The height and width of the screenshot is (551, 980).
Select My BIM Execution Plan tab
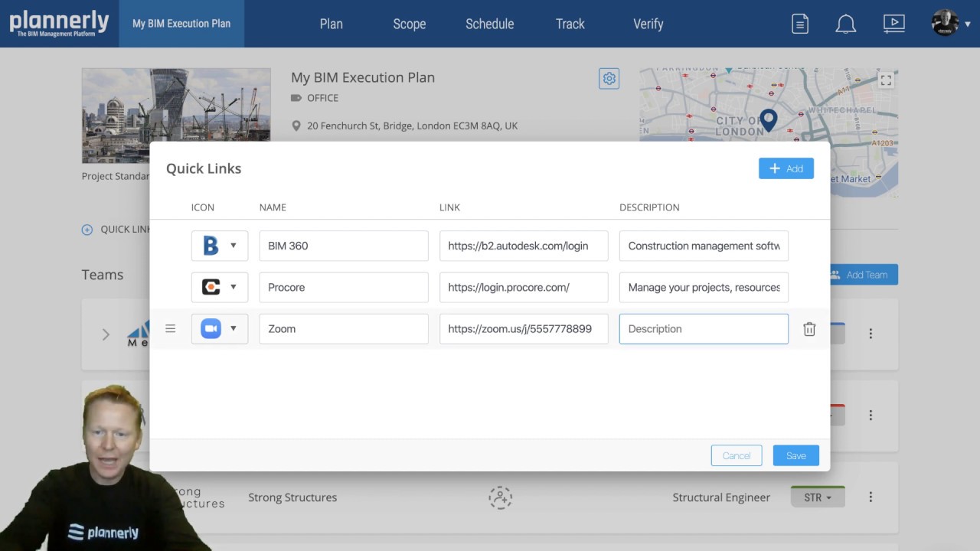[x=181, y=24]
